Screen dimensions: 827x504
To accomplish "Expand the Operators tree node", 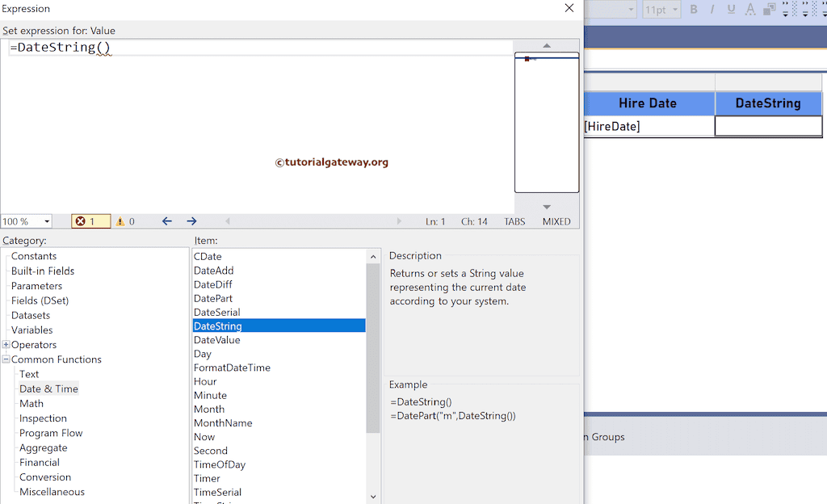I will (x=6, y=344).
